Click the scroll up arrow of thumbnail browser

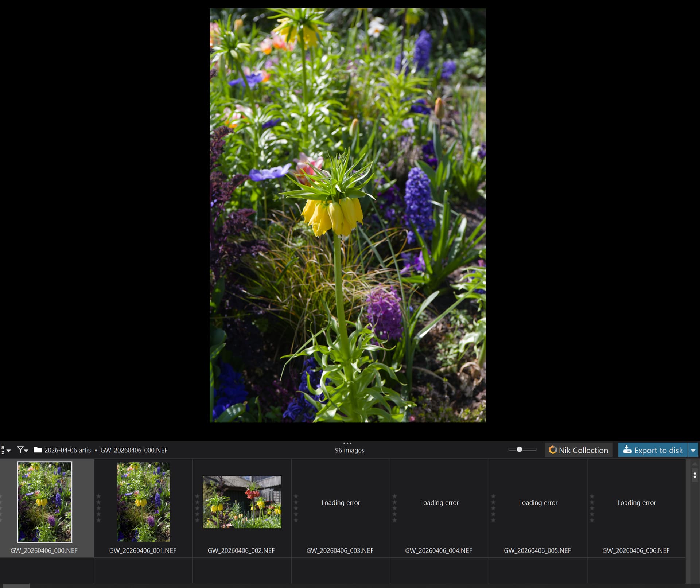click(695, 464)
